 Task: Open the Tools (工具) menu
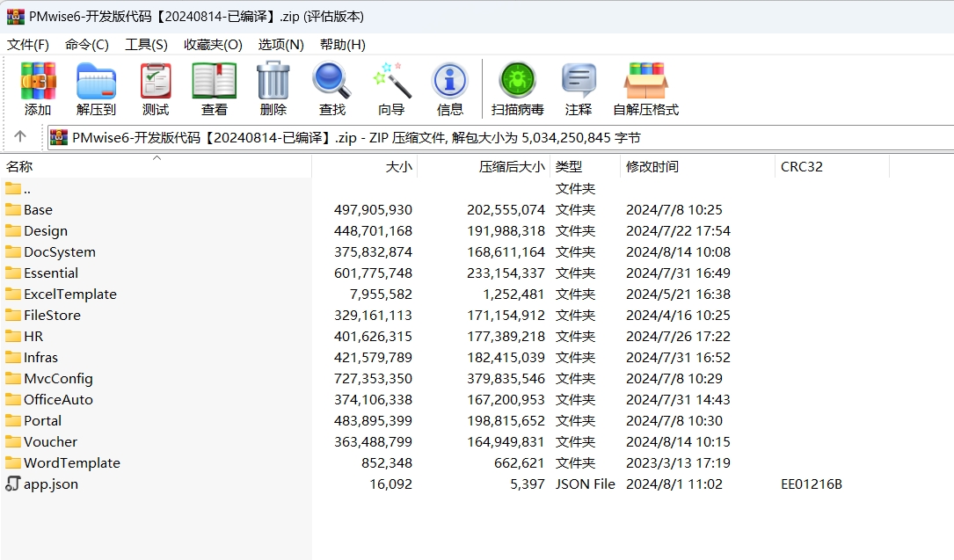(146, 44)
